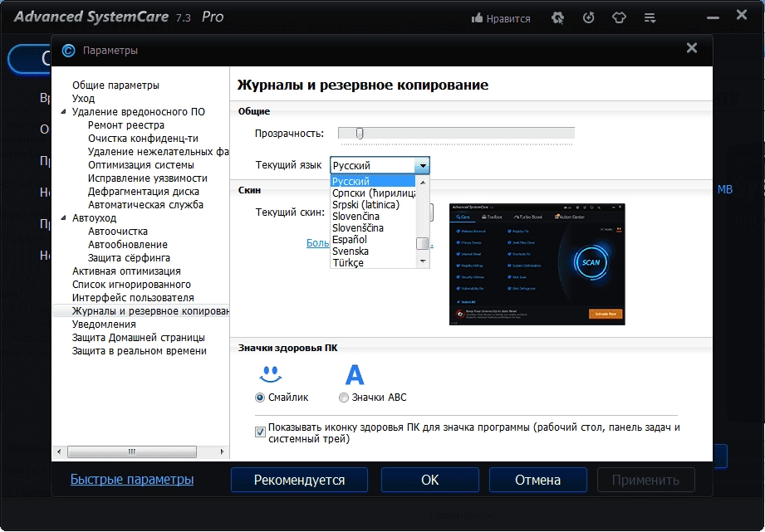Choose Español language option
Image resolution: width=765 pixels, height=532 pixels.
click(x=373, y=240)
